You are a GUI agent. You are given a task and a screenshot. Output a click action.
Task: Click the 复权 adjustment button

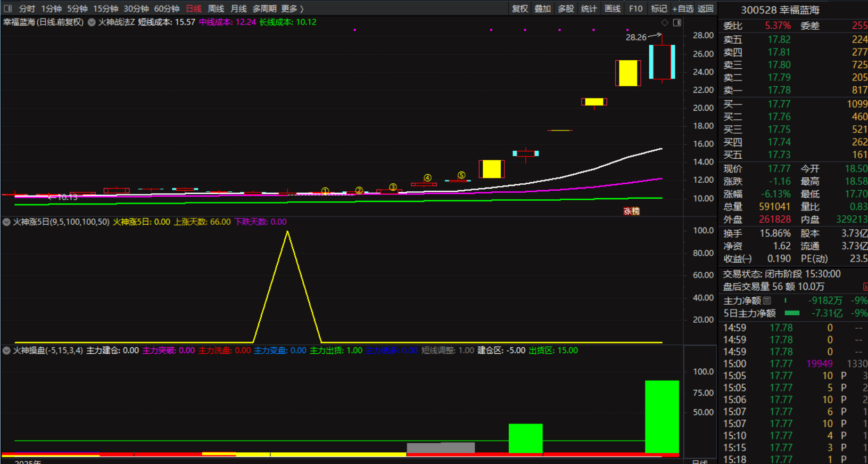519,9
